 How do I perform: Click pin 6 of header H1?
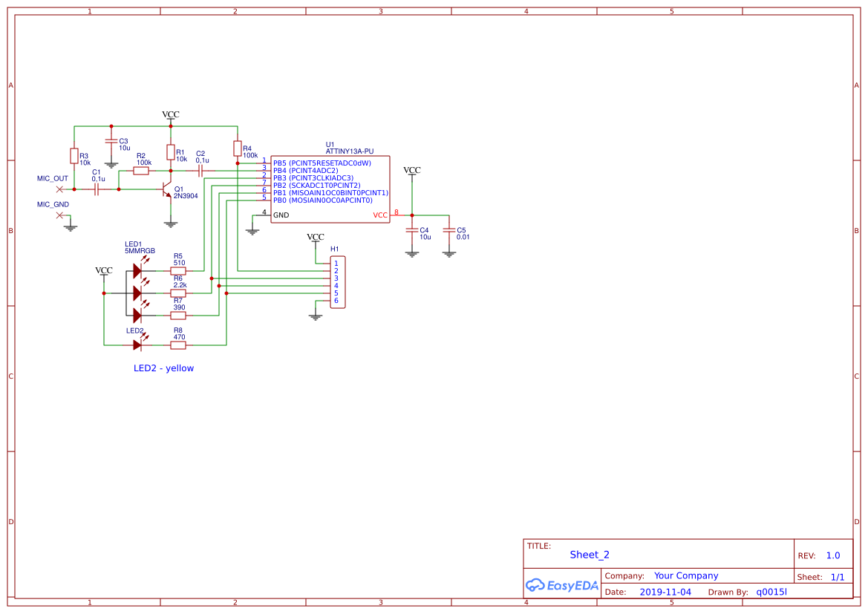(336, 301)
